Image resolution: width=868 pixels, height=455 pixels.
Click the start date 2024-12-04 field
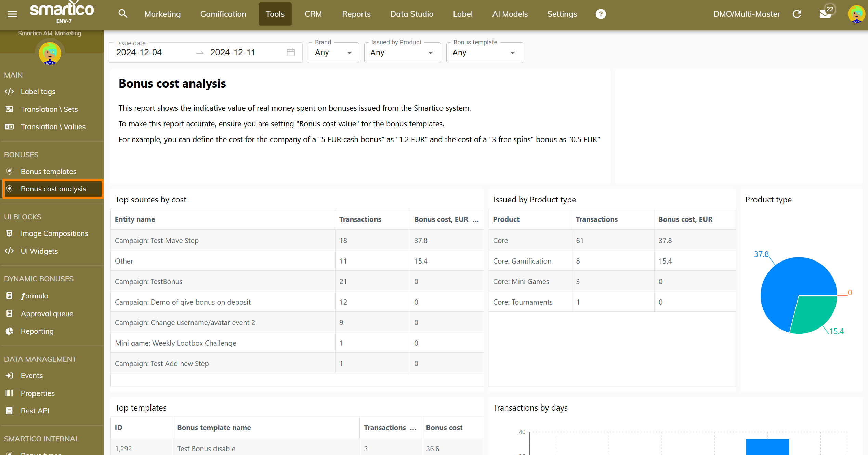point(139,52)
